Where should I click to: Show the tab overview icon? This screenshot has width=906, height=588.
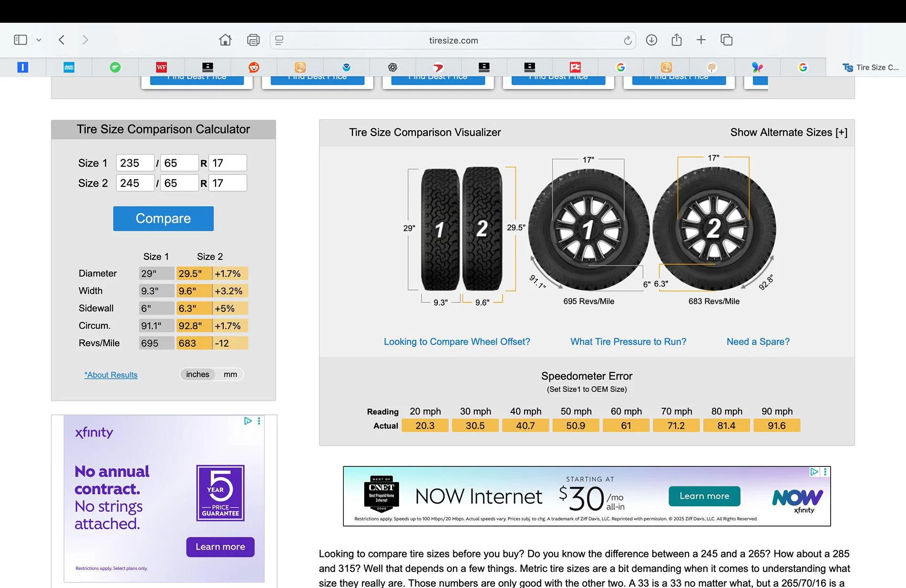click(726, 40)
